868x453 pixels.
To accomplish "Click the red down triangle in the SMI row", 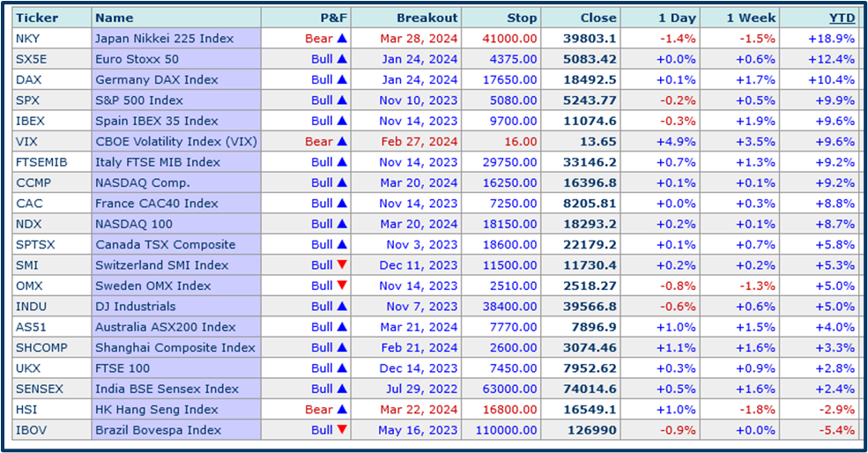I will (342, 264).
